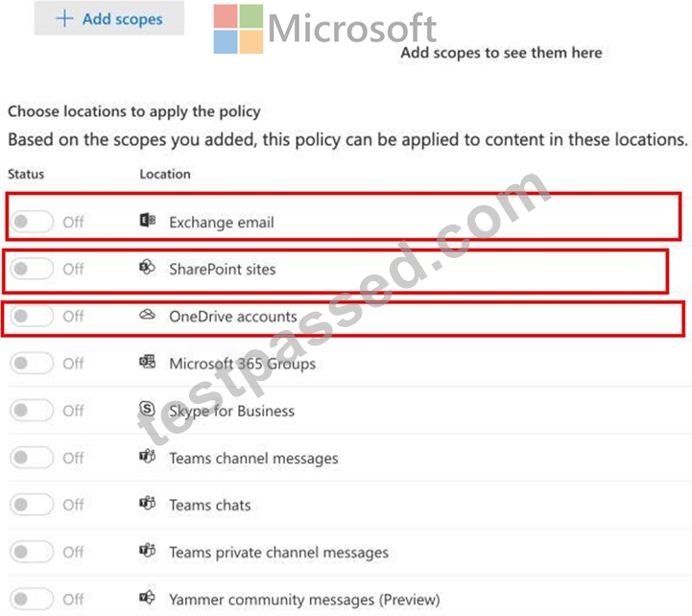Select Yammer community messages (Preview) label

point(304,600)
